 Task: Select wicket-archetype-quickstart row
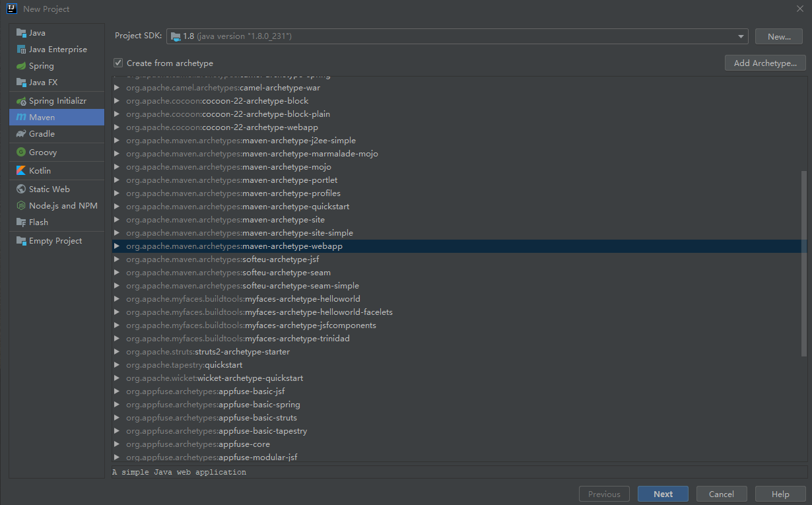pos(459,378)
